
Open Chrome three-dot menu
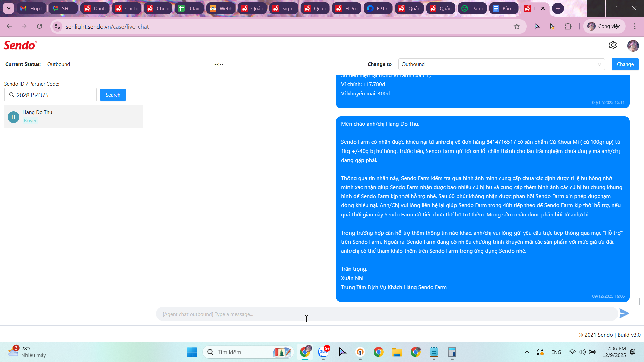coord(635,26)
